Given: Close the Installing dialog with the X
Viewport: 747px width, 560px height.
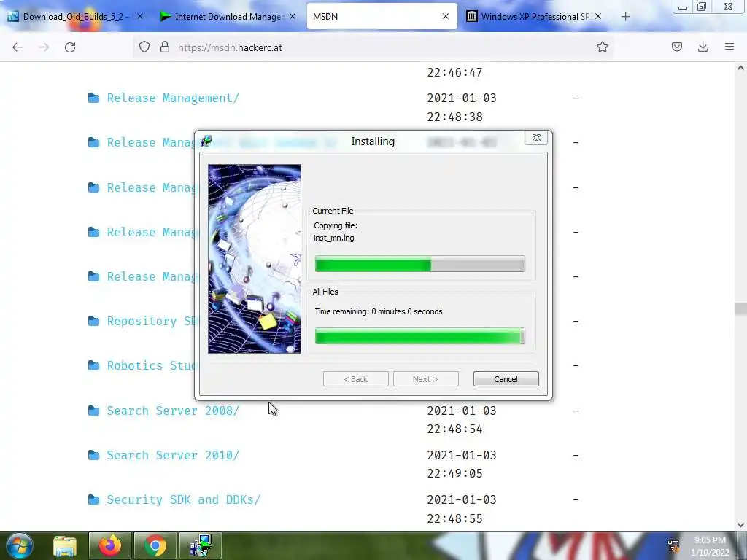Looking at the screenshot, I should (536, 138).
